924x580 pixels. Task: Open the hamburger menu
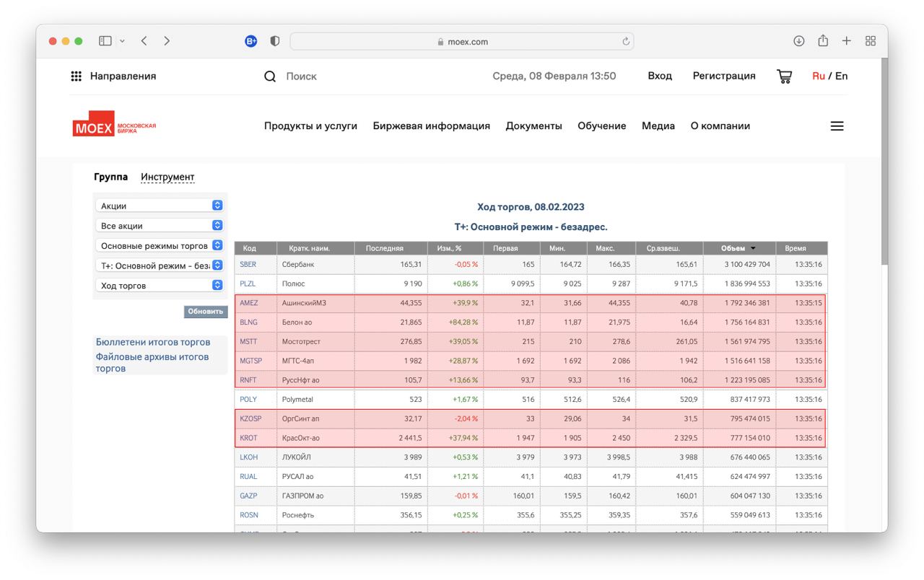(837, 126)
